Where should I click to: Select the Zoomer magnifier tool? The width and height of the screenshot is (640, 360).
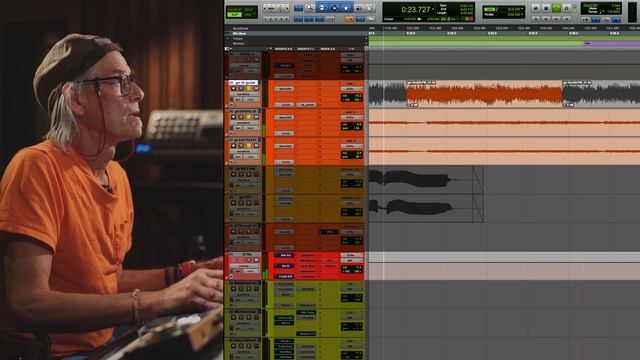click(310, 8)
